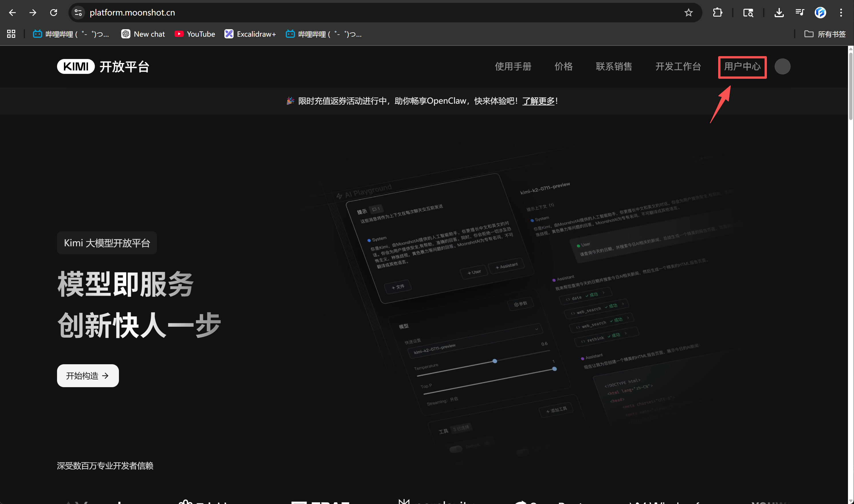Open the browser Downloads icon

pos(779,13)
